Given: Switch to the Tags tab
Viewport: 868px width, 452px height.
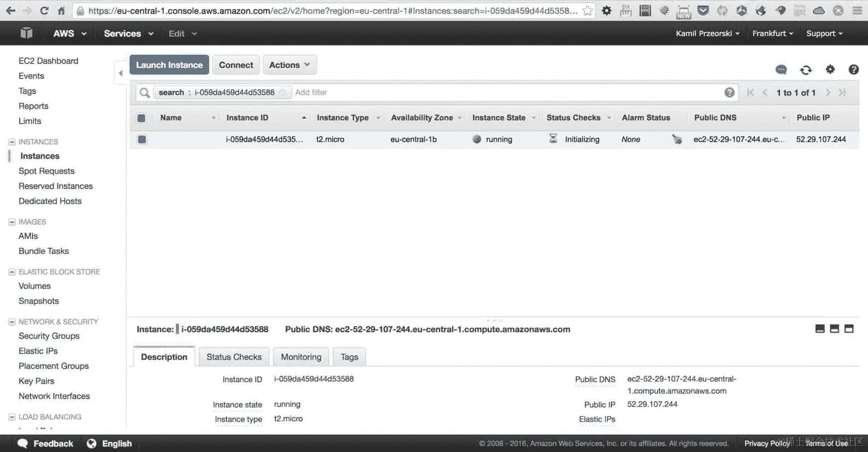Looking at the screenshot, I should 349,357.
